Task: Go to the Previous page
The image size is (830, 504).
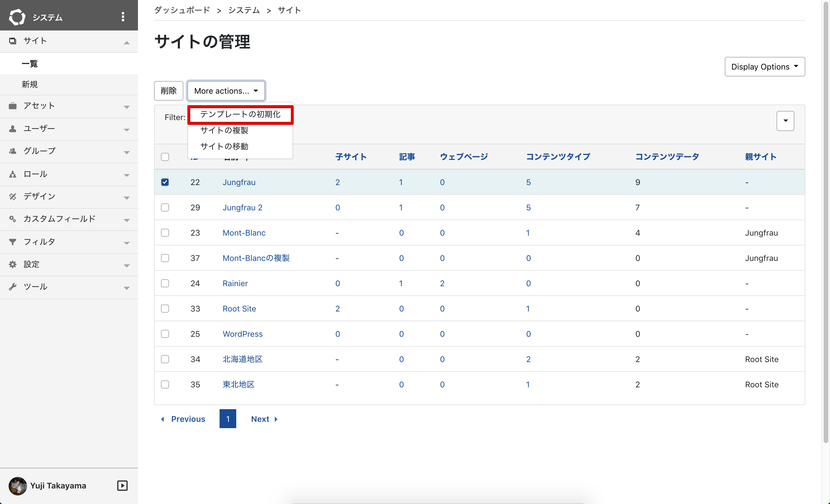Action: [183, 419]
